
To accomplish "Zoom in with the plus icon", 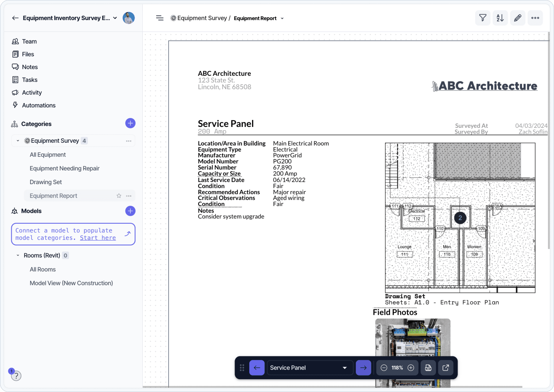I will point(411,368).
